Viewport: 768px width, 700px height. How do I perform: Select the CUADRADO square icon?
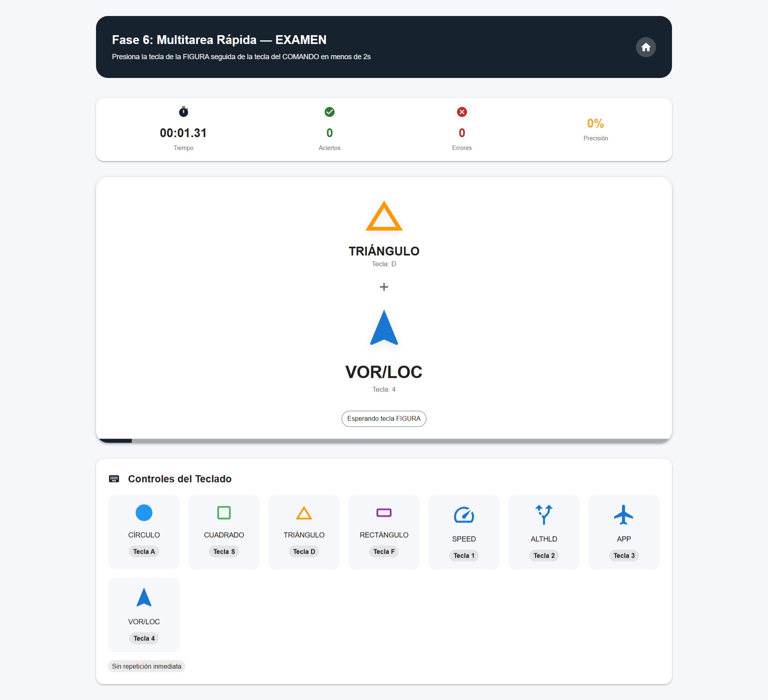224,513
